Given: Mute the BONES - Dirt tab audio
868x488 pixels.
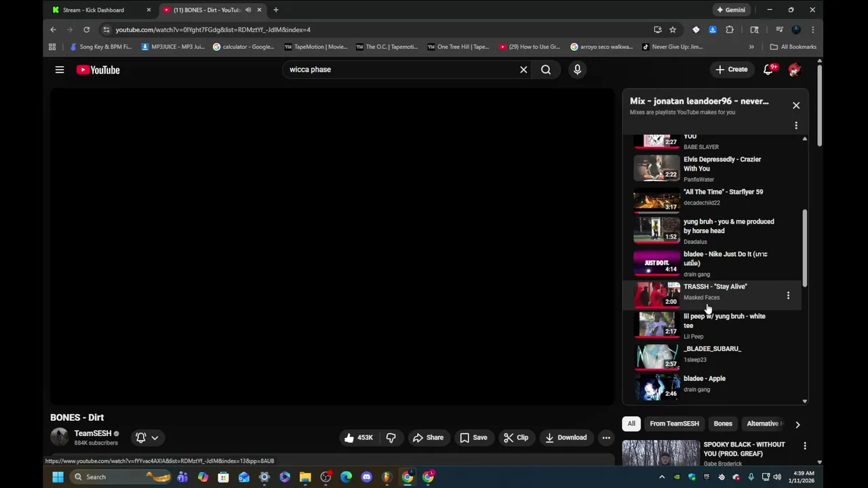Looking at the screenshot, I should [x=248, y=10].
